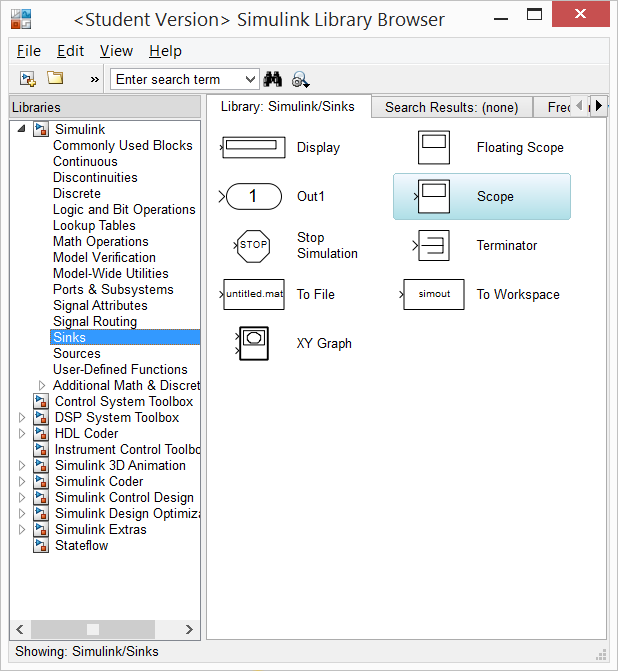
Task: Select the Model Verification library
Action: click(104, 258)
